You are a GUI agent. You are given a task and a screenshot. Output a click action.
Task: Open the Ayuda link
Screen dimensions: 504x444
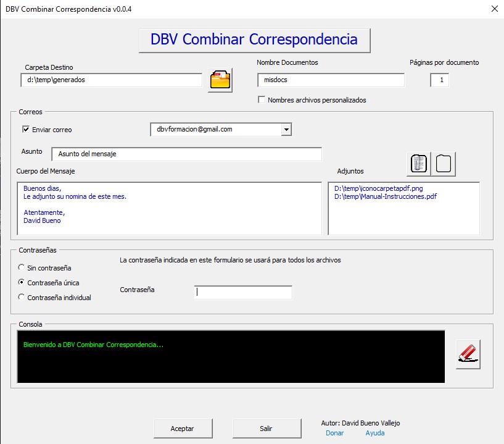(375, 433)
